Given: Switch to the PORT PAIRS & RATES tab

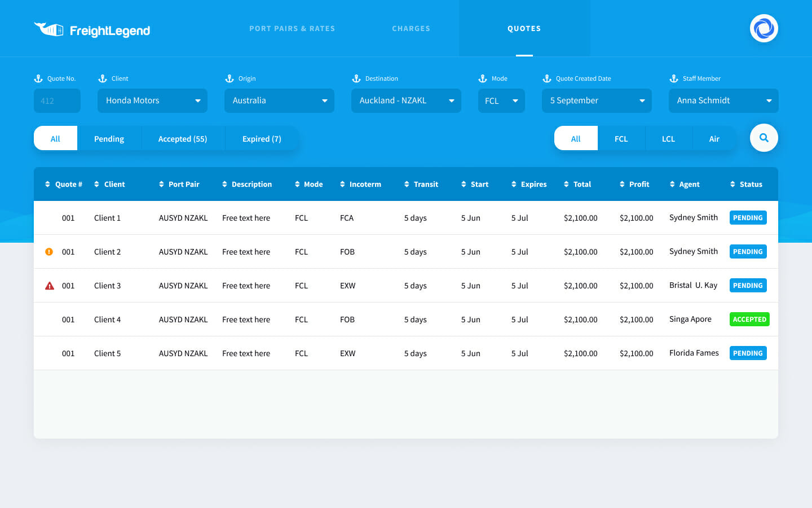Looking at the screenshot, I should [x=292, y=28].
